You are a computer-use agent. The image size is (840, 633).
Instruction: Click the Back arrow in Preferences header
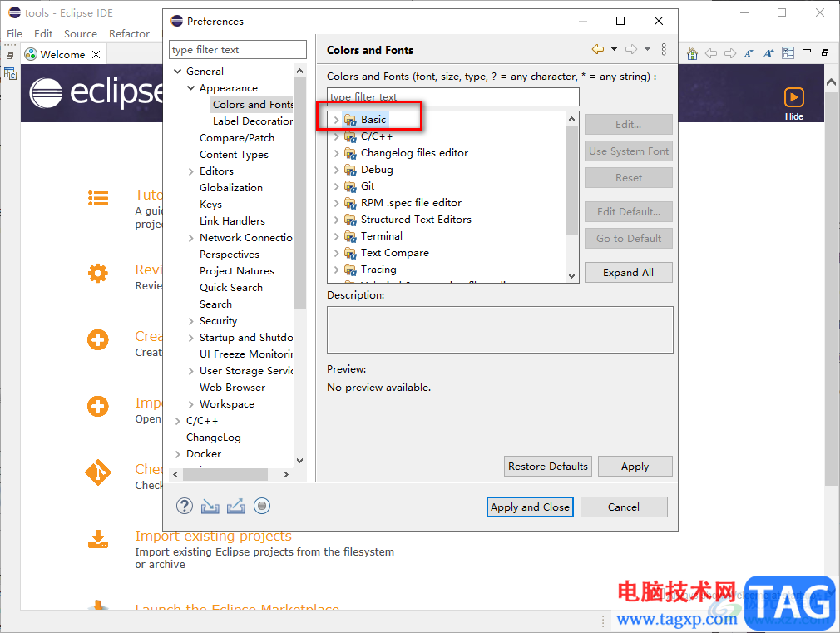[598, 49]
